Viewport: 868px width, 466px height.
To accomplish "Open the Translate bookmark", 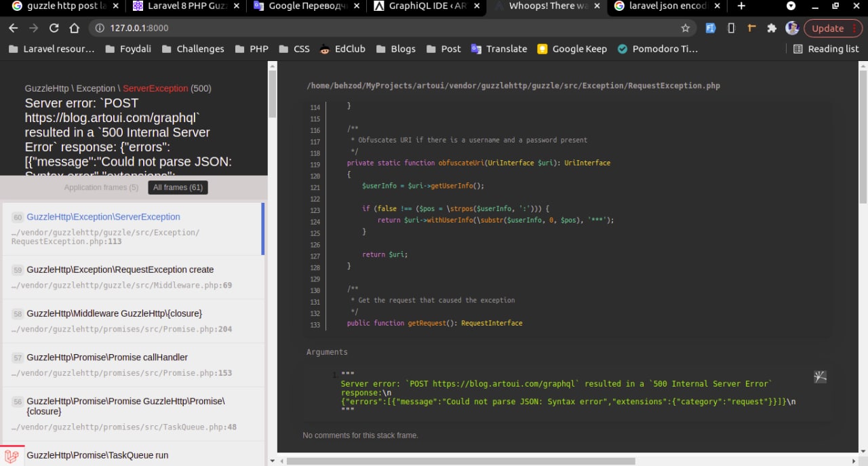I will [x=498, y=49].
